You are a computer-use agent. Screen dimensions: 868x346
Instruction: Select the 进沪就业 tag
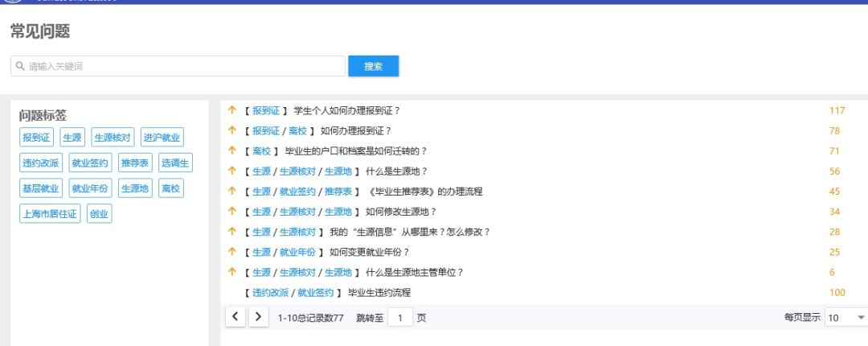pyautogui.click(x=162, y=138)
